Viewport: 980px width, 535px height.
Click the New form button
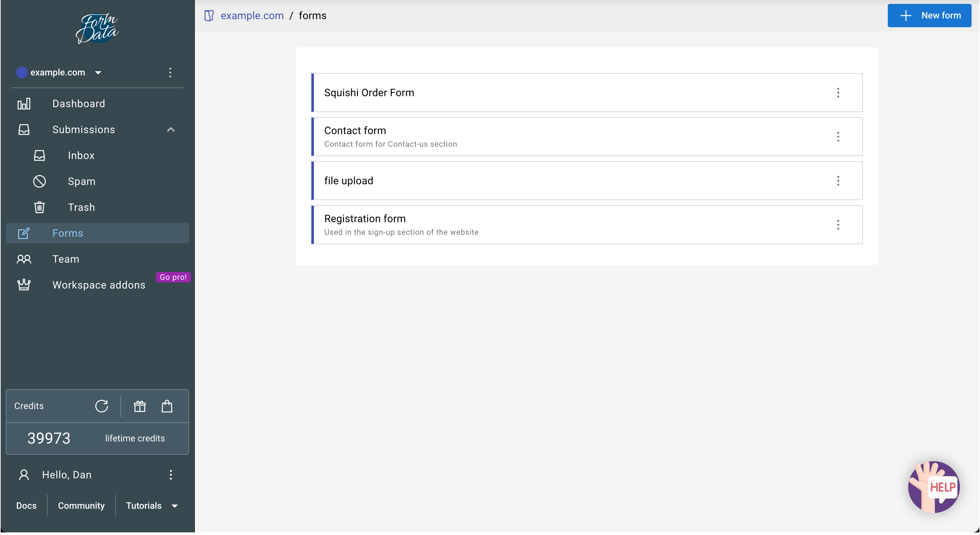[929, 16]
